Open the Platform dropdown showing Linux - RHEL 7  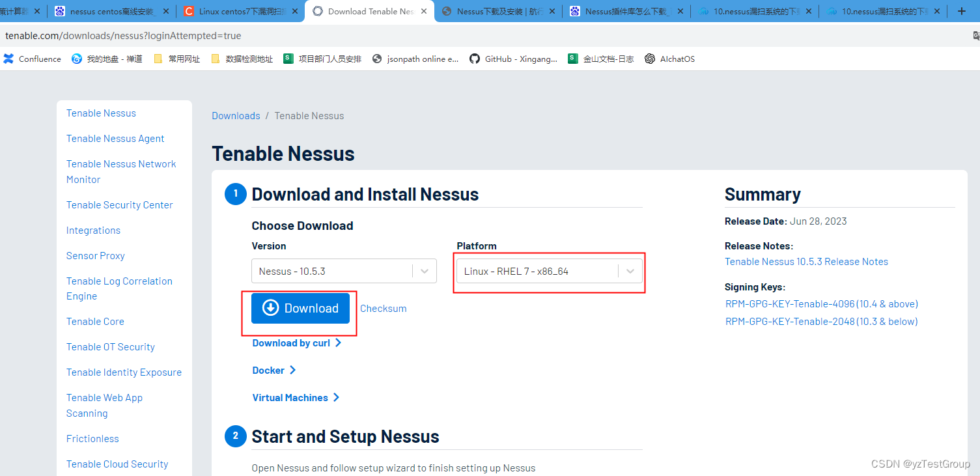pyautogui.click(x=550, y=271)
